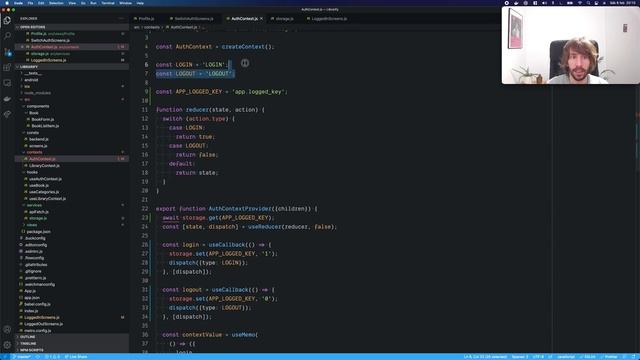
Task: Open the Manage gear icon
Action: 7,345
